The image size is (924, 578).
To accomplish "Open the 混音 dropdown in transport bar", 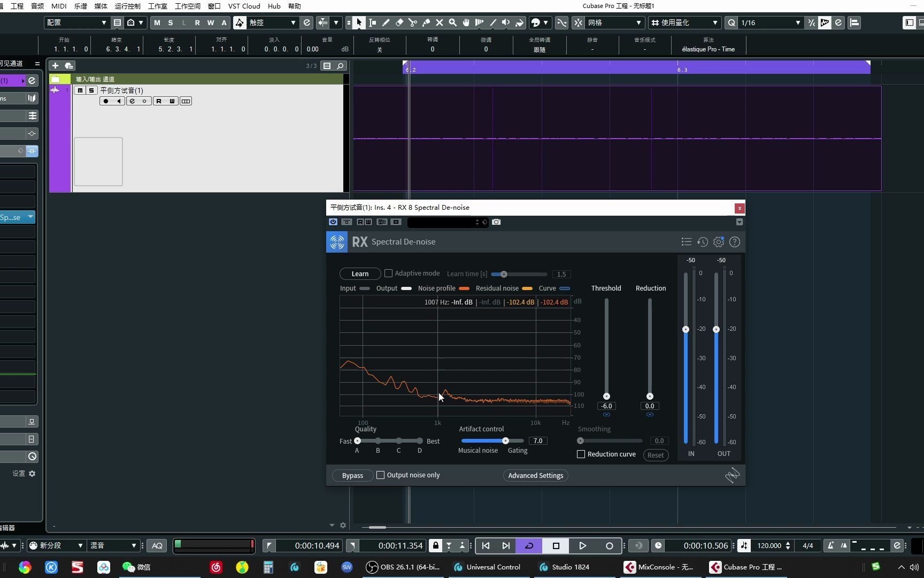I will 113,546.
